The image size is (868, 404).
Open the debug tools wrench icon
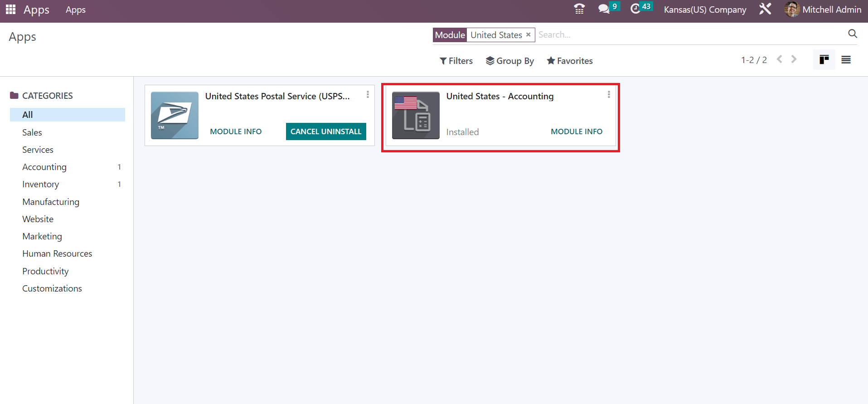pyautogui.click(x=765, y=9)
